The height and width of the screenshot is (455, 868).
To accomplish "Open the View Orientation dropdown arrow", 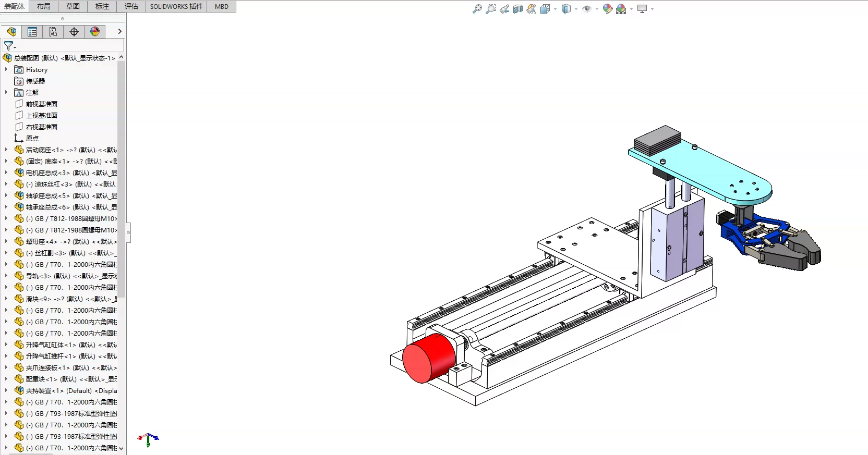I will [555, 9].
